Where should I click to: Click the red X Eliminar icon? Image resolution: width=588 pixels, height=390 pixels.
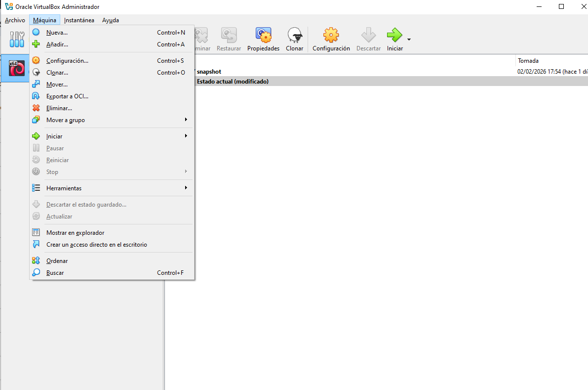pyautogui.click(x=36, y=108)
